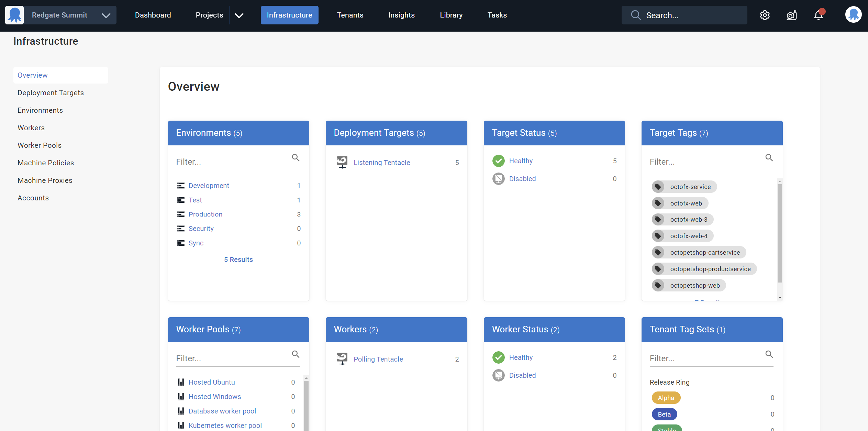Click the Polling Tentacle icon
868x431 pixels.
point(342,359)
